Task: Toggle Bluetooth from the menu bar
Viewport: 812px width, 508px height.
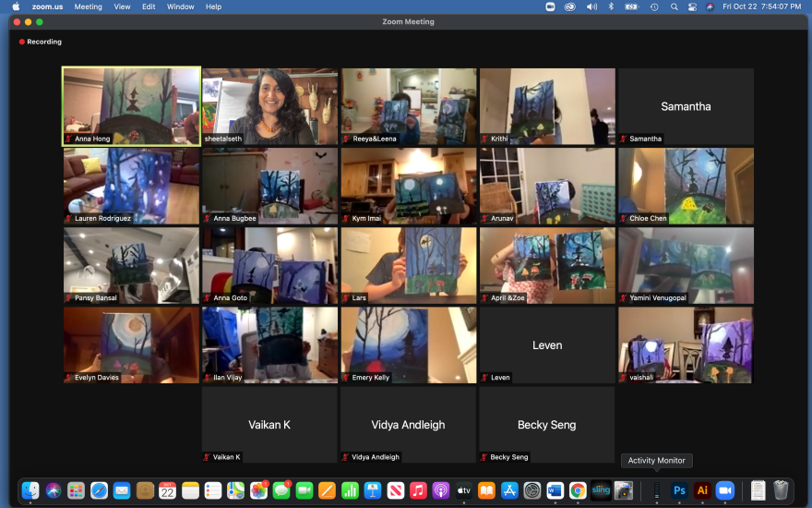Action: tap(611, 6)
